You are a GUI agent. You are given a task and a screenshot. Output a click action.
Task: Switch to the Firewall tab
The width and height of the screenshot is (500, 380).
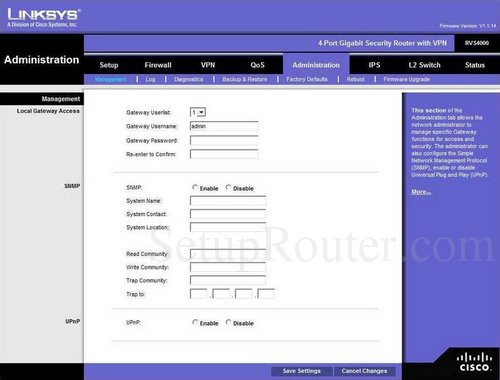[158, 65]
